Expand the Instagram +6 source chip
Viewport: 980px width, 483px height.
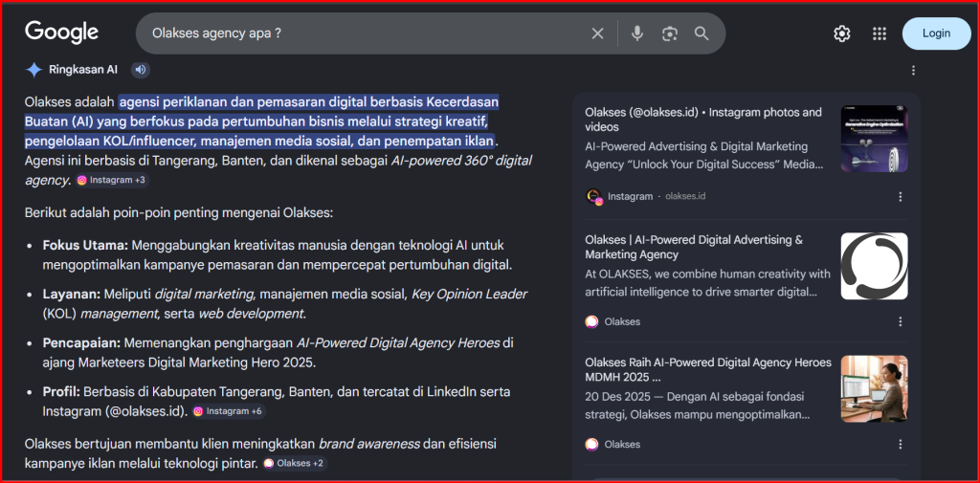coord(228,411)
